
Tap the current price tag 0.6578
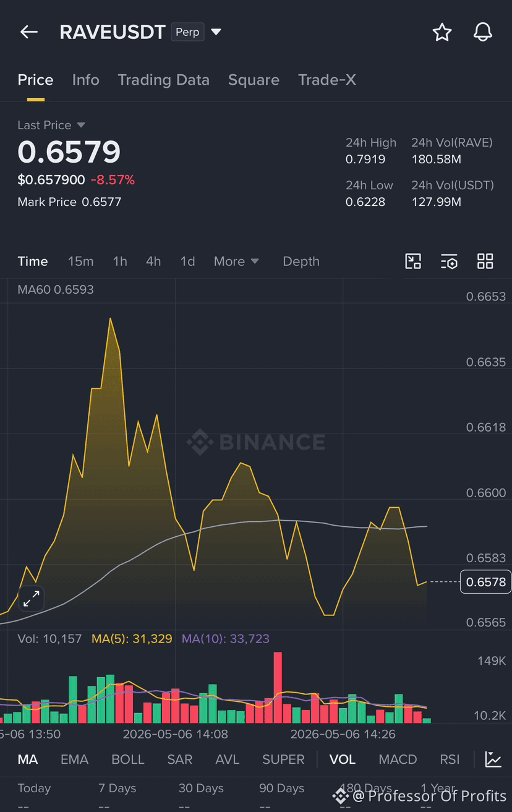(x=485, y=582)
